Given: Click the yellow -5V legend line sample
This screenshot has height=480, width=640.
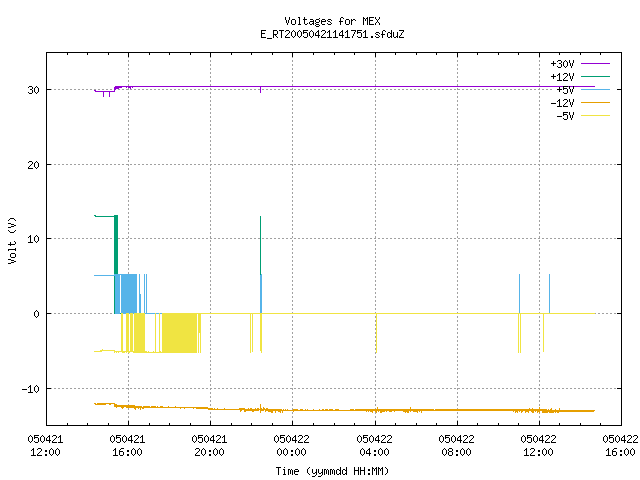Looking at the screenshot, I should pos(595,116).
